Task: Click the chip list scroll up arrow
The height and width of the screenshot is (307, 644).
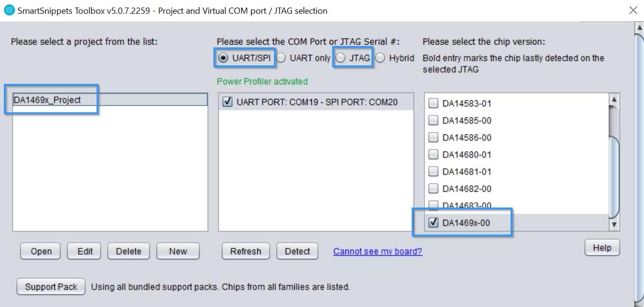Action: coord(614,100)
